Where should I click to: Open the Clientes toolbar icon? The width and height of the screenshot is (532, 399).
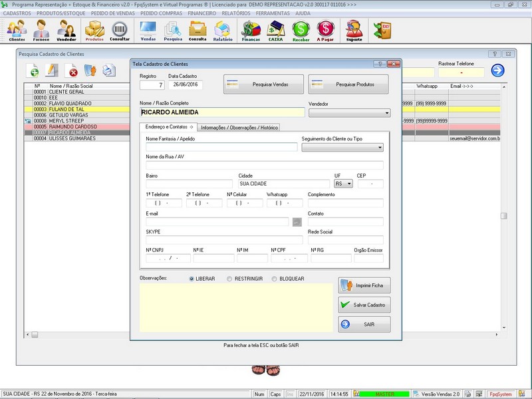[x=17, y=30]
